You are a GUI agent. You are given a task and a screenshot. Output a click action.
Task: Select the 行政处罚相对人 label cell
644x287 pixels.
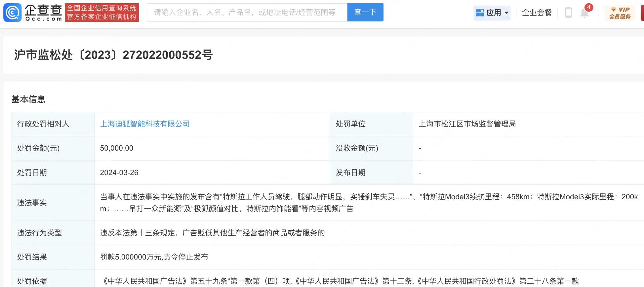point(53,124)
